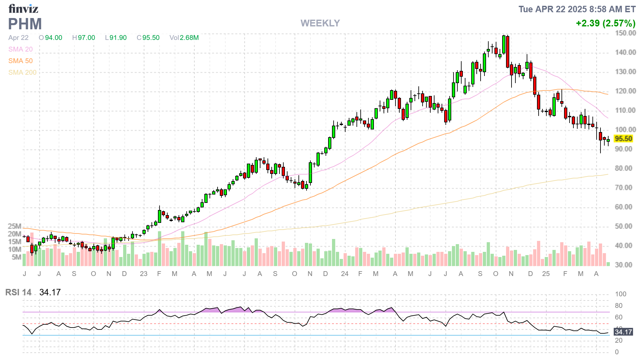Click the PHM ticker symbol
This screenshot has height=362, width=644.
[x=25, y=24]
